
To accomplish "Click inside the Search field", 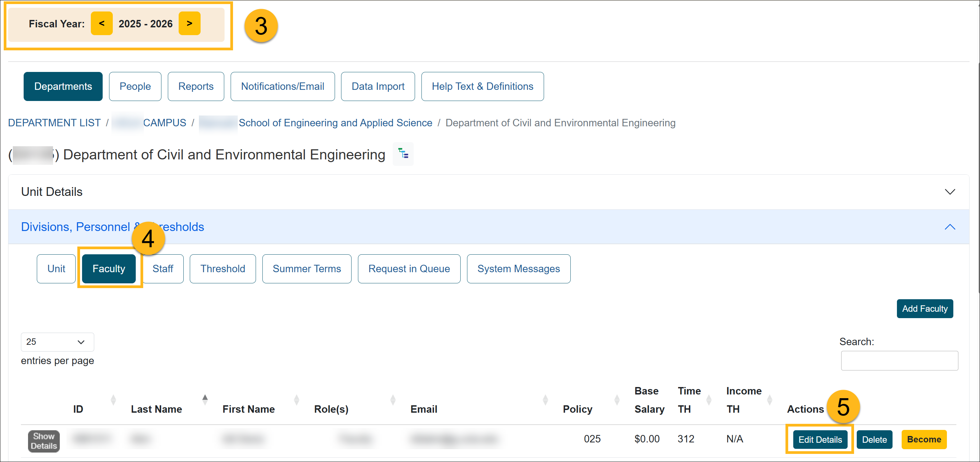I will coord(899,360).
